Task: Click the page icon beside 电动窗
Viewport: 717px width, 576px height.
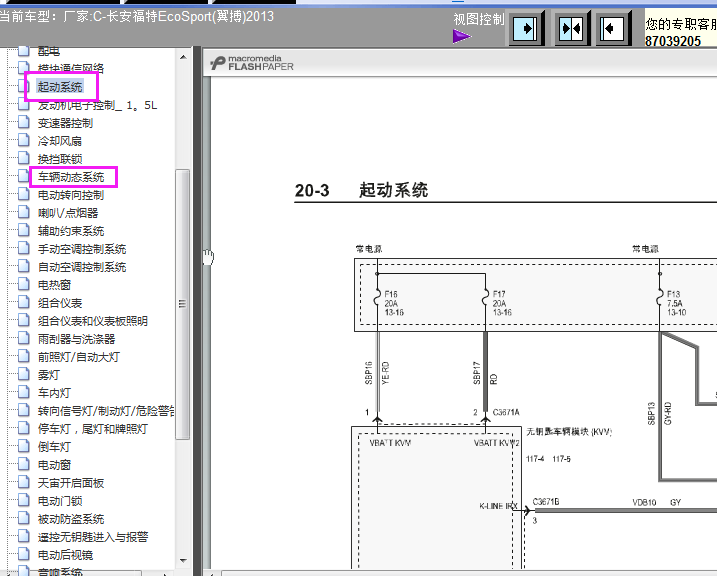Action: click(x=24, y=464)
